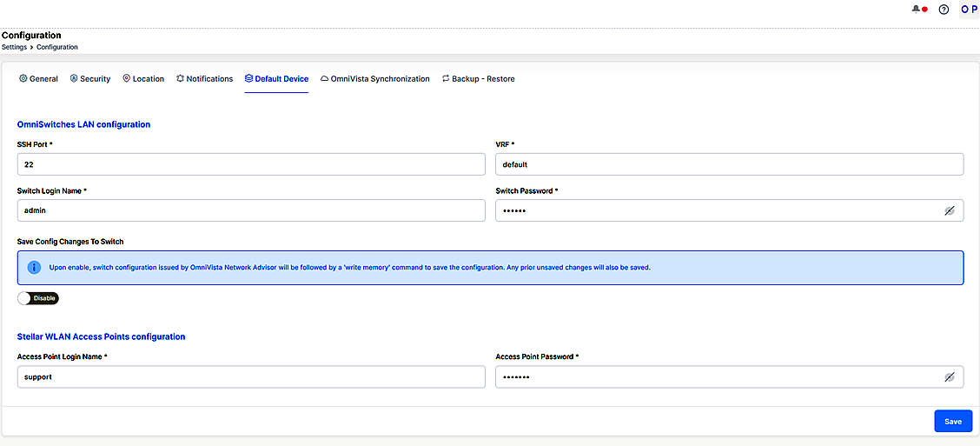980x446 pixels.
Task: Go to Settings in the breadcrumb
Action: click(14, 47)
